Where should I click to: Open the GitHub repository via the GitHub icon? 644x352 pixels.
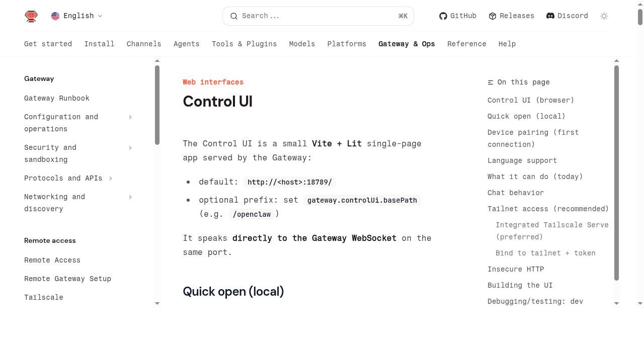point(443,16)
